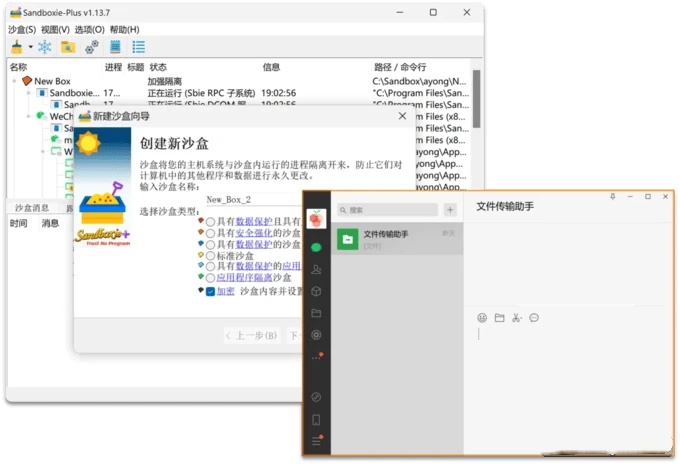Open the 沙盒(S) menu
The height and width of the screenshot is (464, 680).
22,29
